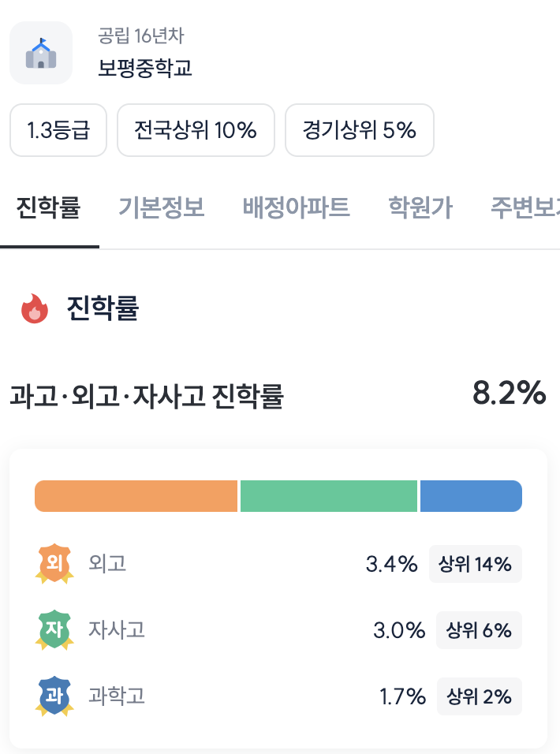Click the 1.3등급 tag button
Screen dimensions: 560x754
pyautogui.click(x=58, y=130)
